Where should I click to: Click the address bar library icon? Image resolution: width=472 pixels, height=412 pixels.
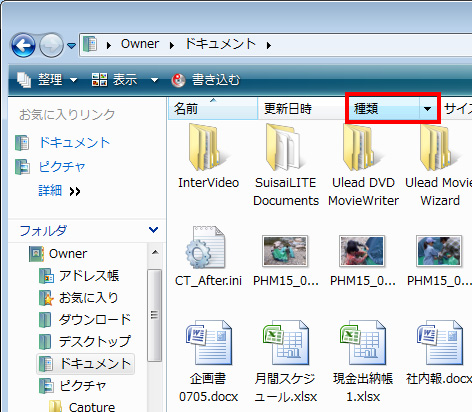coord(90,44)
